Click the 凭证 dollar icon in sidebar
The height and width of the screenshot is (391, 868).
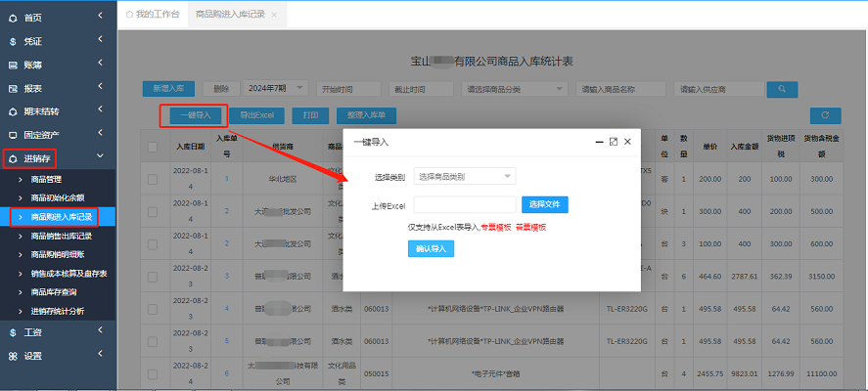(13, 41)
